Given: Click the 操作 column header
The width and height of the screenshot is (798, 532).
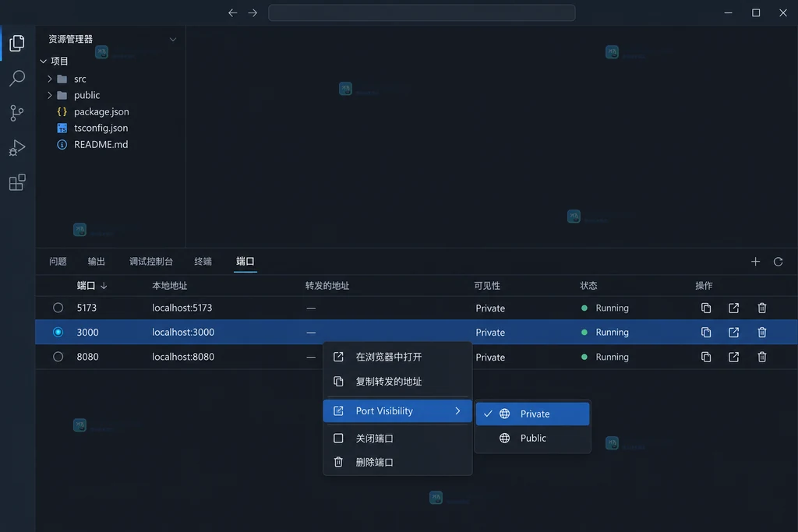Looking at the screenshot, I should point(704,286).
